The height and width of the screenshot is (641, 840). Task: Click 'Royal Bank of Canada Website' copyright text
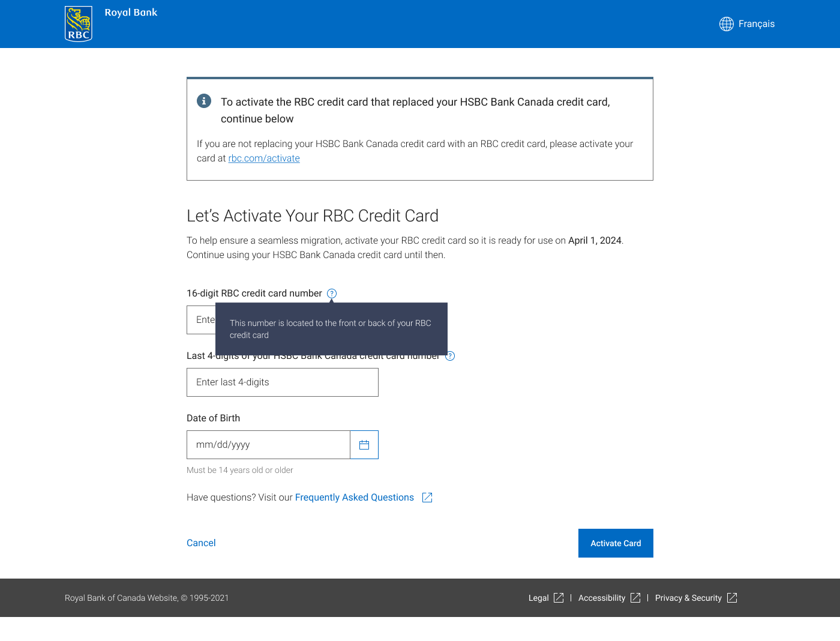[x=147, y=598]
